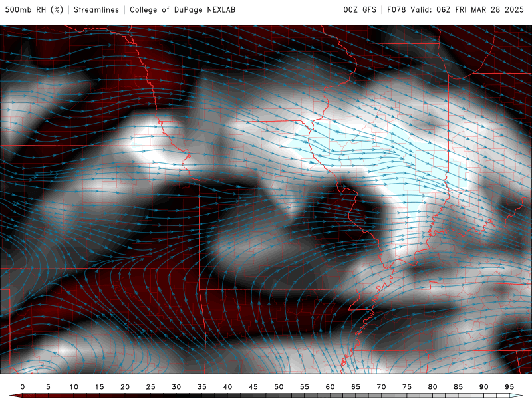532x399 pixels.
Task: Click the '5' colorbar scale label
Action: point(48,387)
